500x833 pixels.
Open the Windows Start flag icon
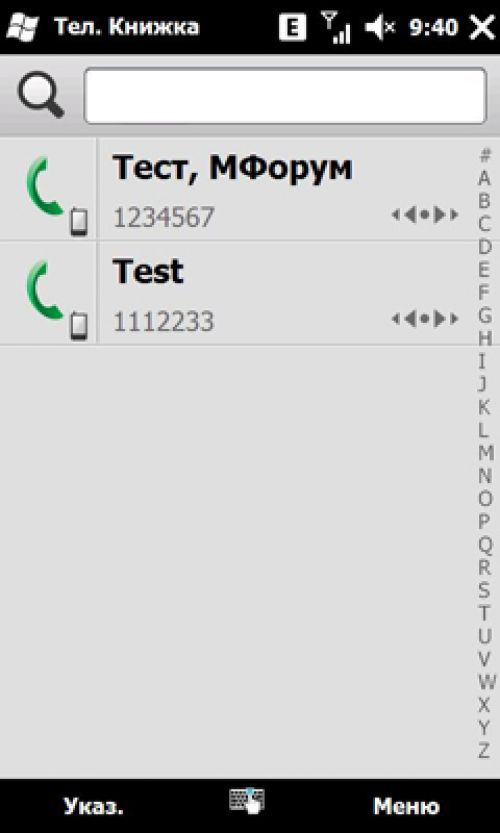pyautogui.click(x=22, y=27)
